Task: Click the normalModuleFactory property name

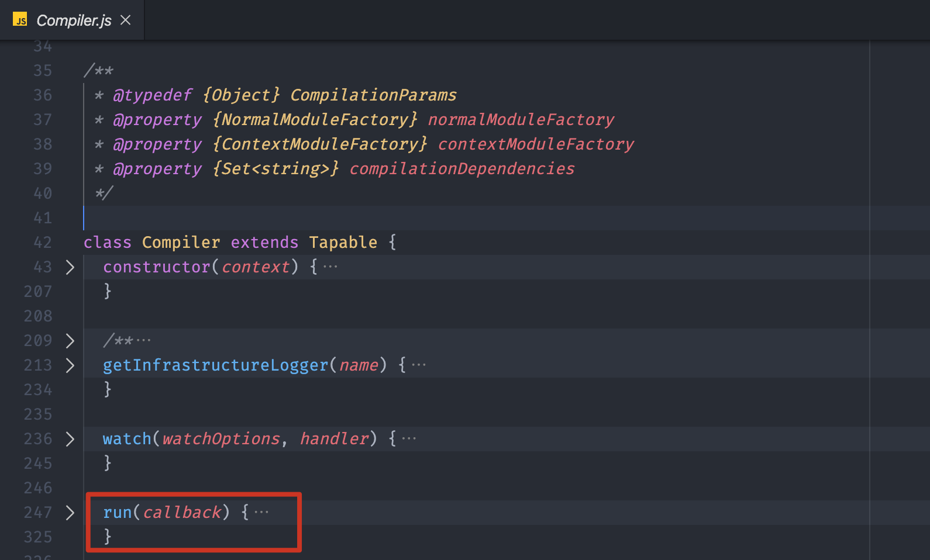Action: pos(521,120)
